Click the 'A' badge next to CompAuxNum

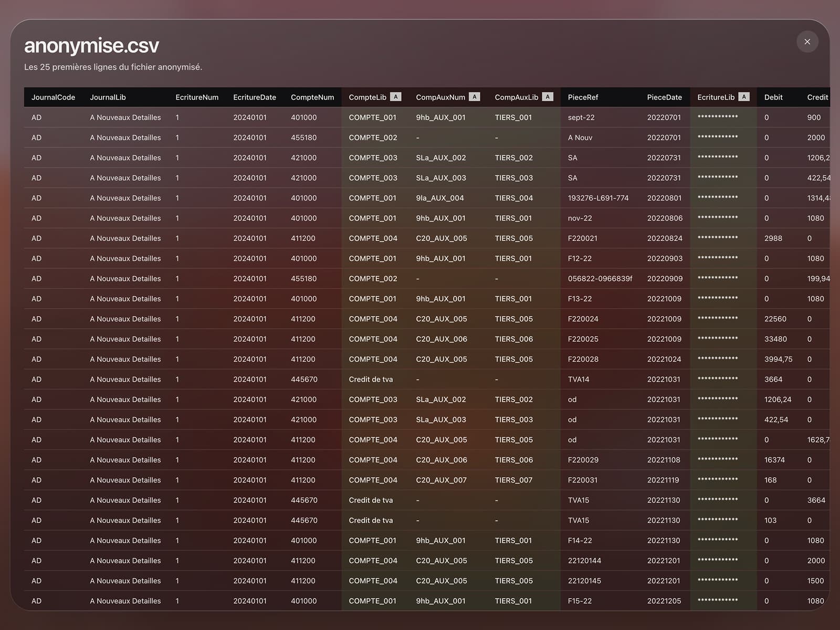(x=475, y=97)
